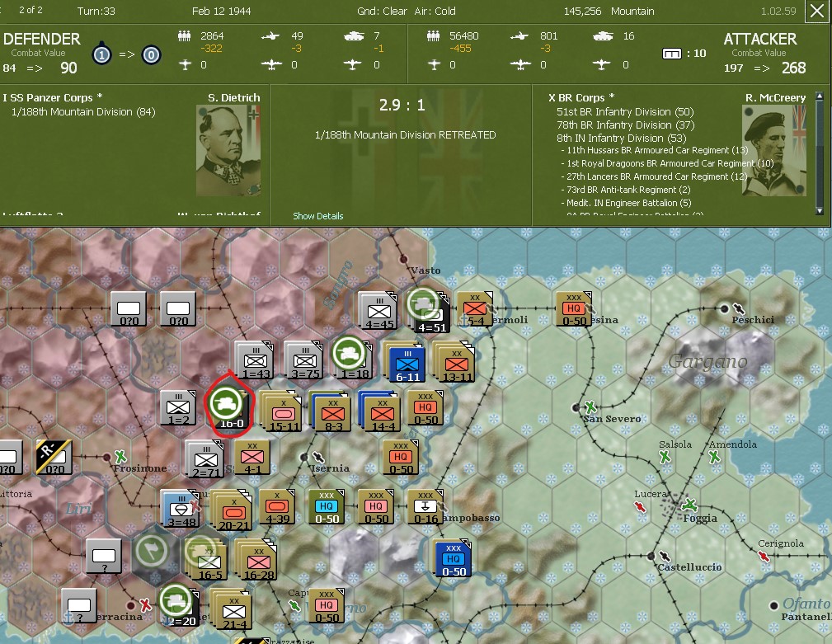Select 11th Hussars BR Armoured Car Regiment entry
Image resolution: width=832 pixels, height=644 pixels.
[x=654, y=150]
